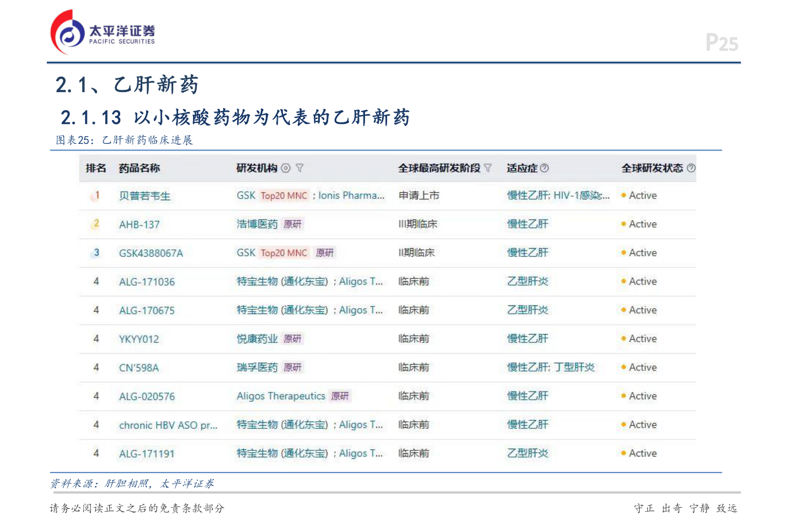The height and width of the screenshot is (532, 794).
Task: Click the 适应症 column header text
Action: [x=522, y=168]
